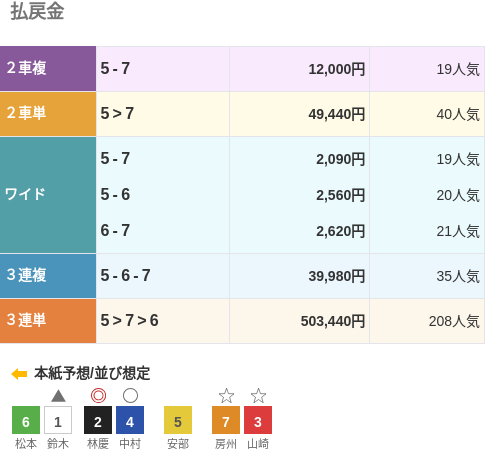The height and width of the screenshot is (468, 485).
Task: Click the 503,440円 payout amount
Action: 333,321
